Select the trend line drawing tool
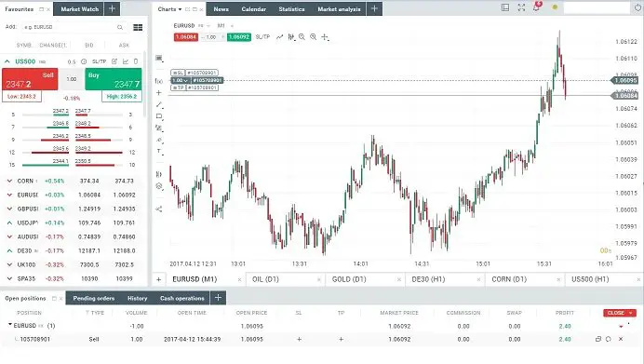The height and width of the screenshot is (364, 644). pyautogui.click(x=159, y=105)
